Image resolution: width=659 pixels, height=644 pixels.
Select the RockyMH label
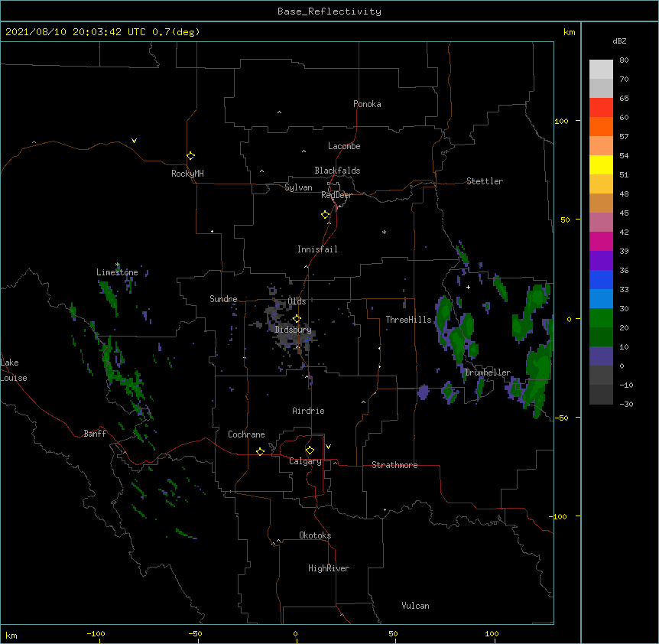[187, 174]
